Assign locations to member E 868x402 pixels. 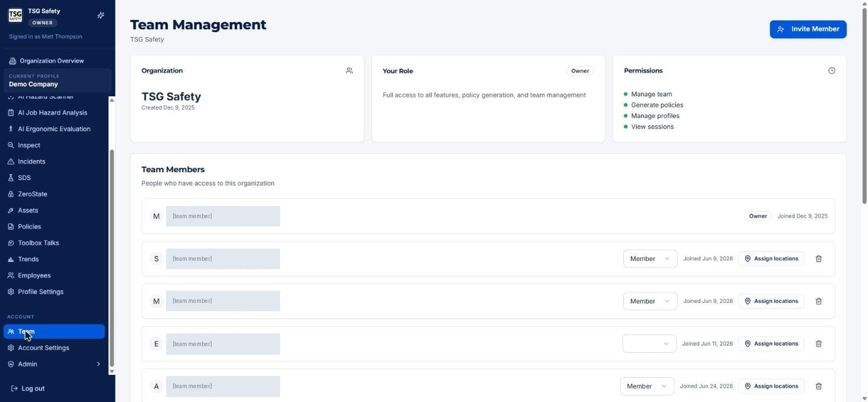point(771,344)
